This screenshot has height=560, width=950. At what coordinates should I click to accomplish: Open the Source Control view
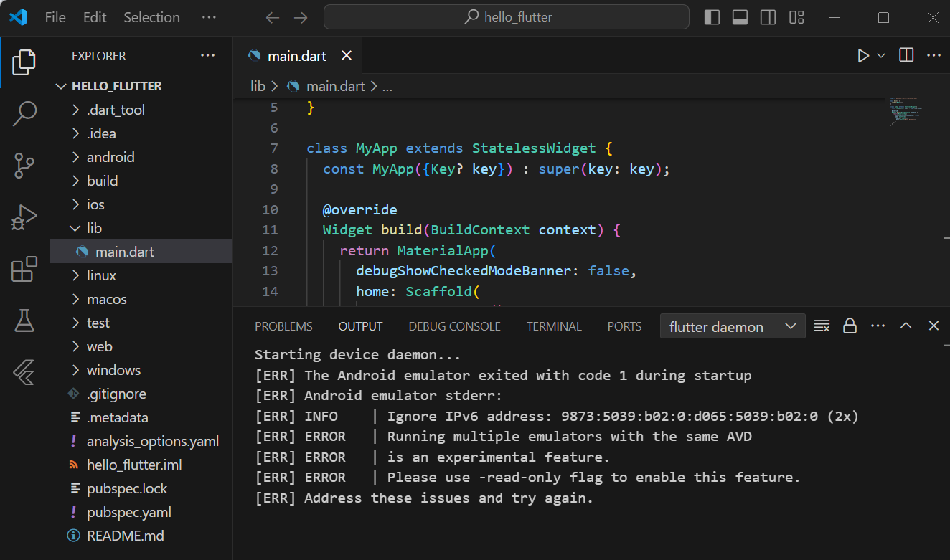point(24,165)
